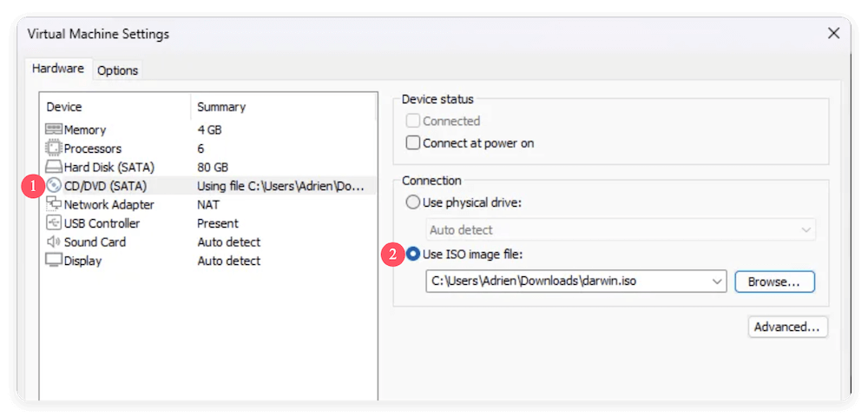Click the Display Auto detect summary
The height and width of the screenshot is (417, 868).
[x=228, y=261]
